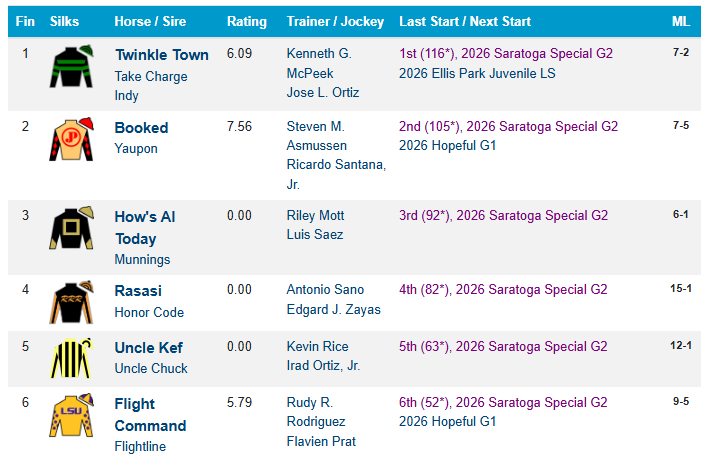Open the Rasasi horse profile
Viewport: 708px width, 470px height.
(x=138, y=291)
